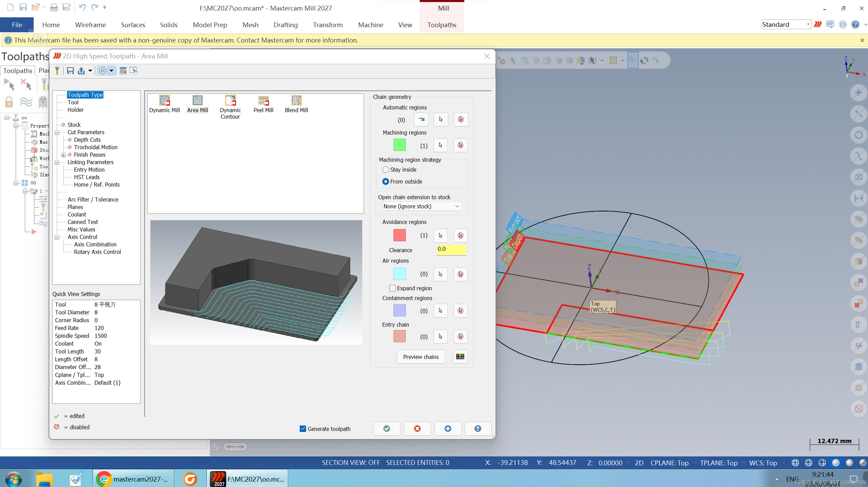Open the File menu

click(x=17, y=25)
